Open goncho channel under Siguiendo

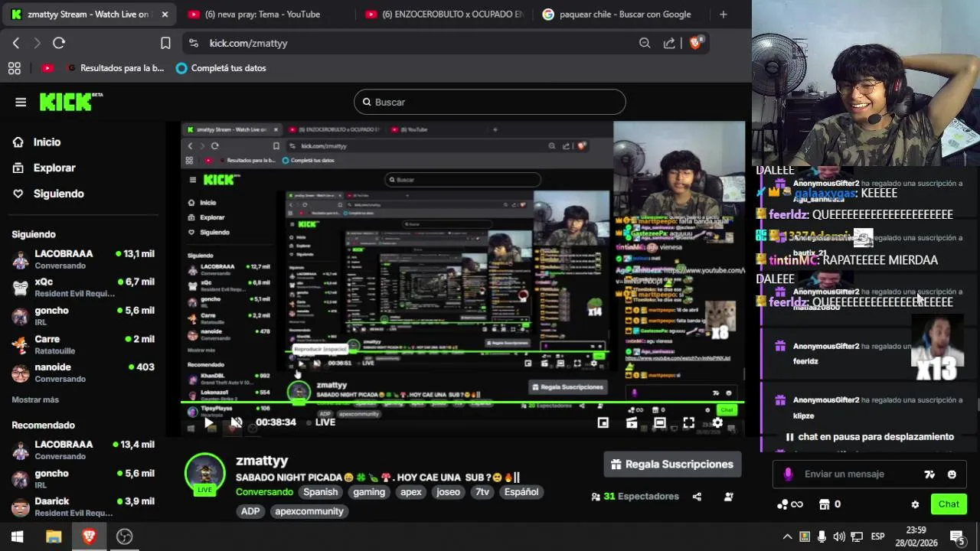[83, 316]
